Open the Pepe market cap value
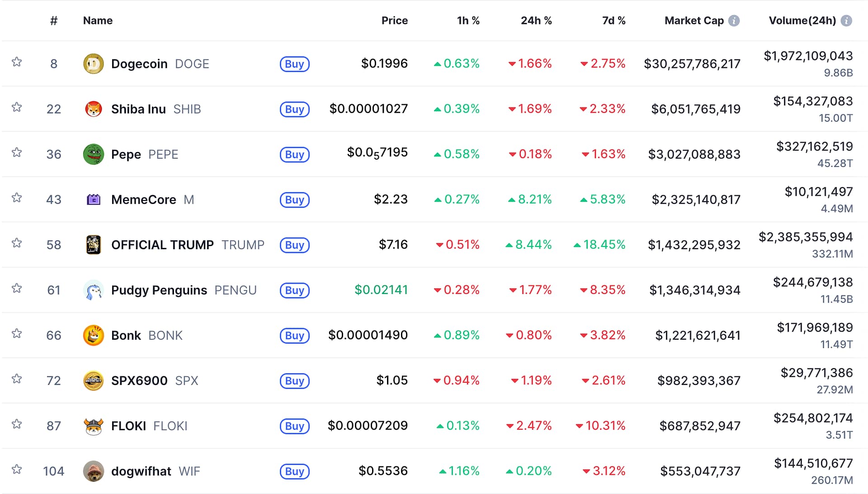The width and height of the screenshot is (868, 494). [694, 154]
